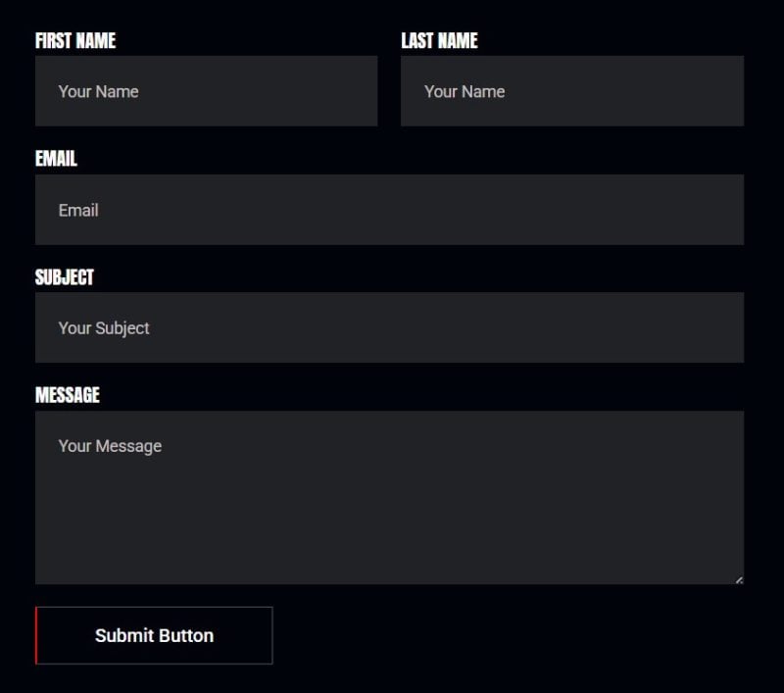The image size is (784, 693).
Task: Click the LAST NAME label
Action: tap(439, 40)
